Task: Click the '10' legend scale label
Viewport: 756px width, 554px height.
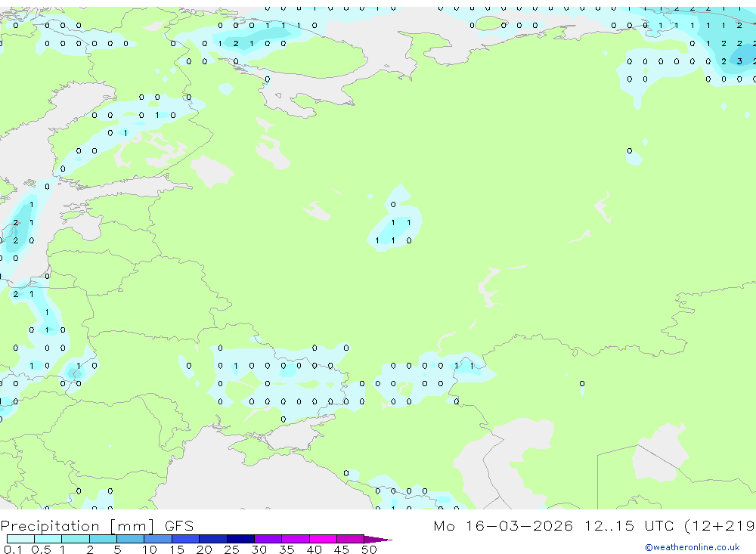Action: (x=150, y=549)
